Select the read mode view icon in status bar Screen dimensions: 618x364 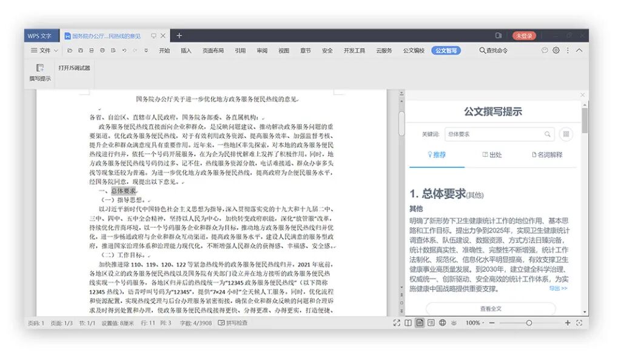(408, 323)
